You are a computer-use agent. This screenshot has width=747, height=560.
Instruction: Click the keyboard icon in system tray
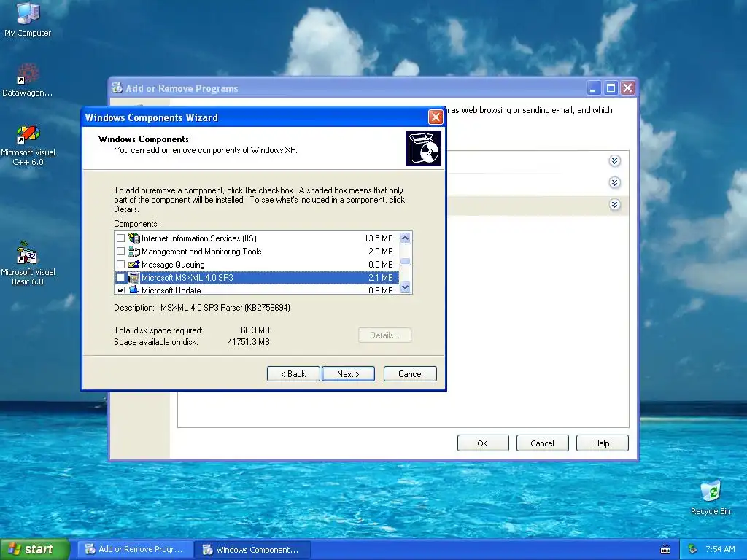tap(665, 550)
